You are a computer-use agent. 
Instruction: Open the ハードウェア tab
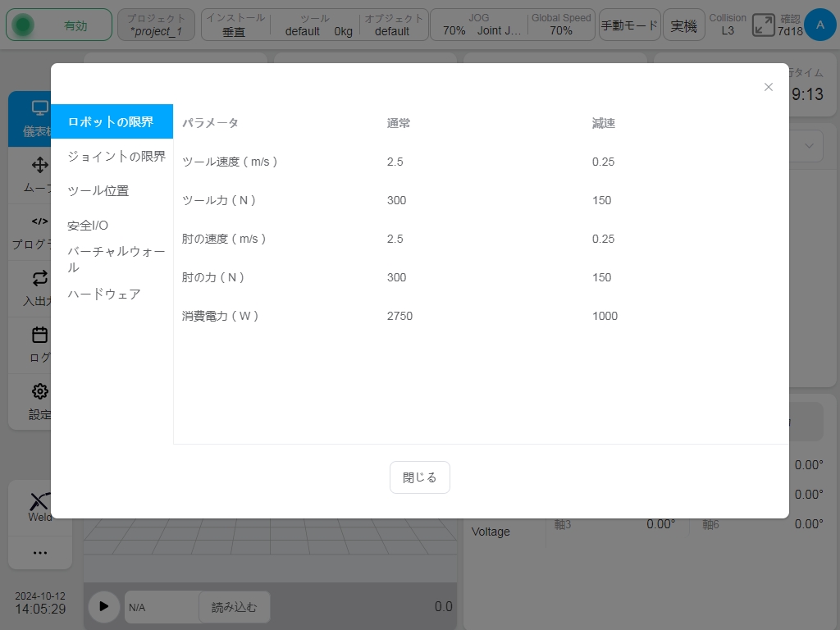click(112, 294)
